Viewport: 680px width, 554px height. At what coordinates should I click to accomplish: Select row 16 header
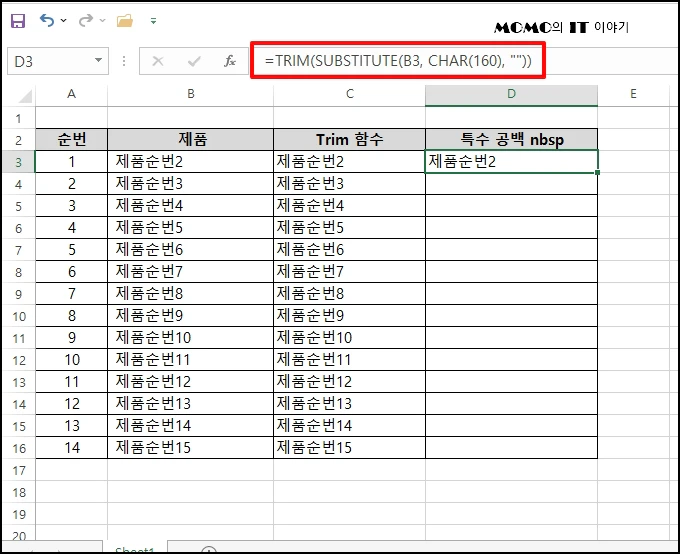[x=18, y=448]
